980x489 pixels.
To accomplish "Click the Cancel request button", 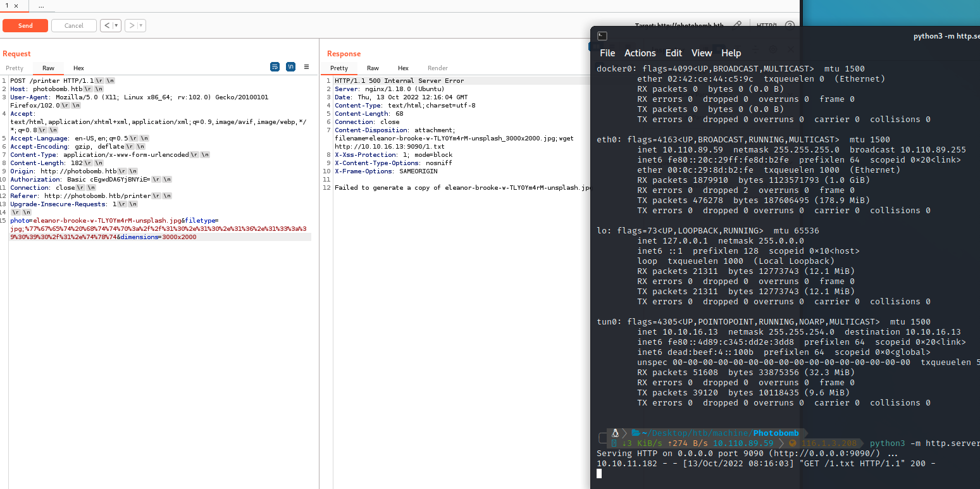I will 74,25.
